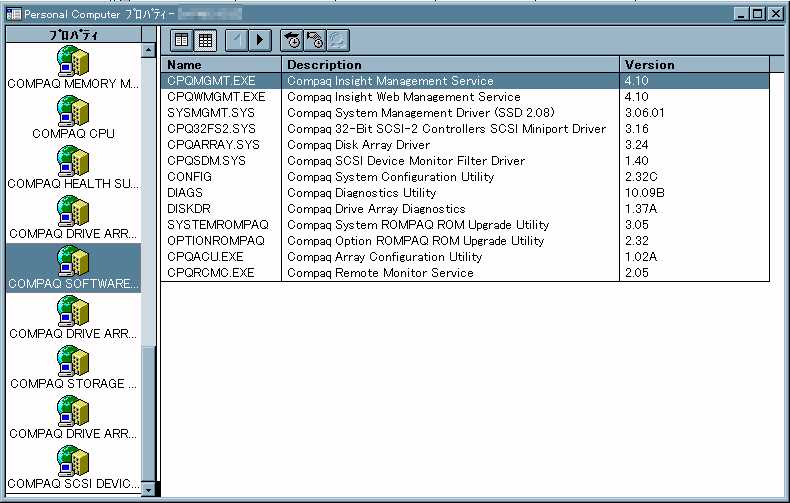The width and height of the screenshot is (790, 503).
Task: Click the back-arrow-with-clock toolbar icon
Action: (x=292, y=40)
